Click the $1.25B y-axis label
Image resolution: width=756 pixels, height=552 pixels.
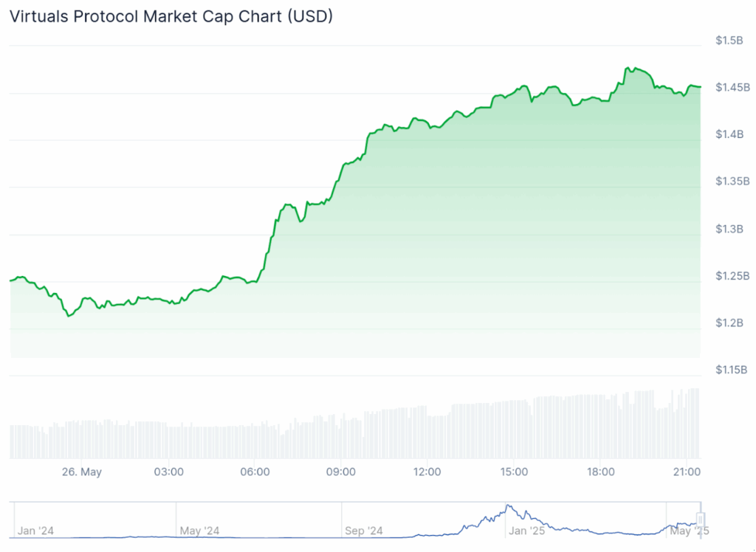[732, 276]
